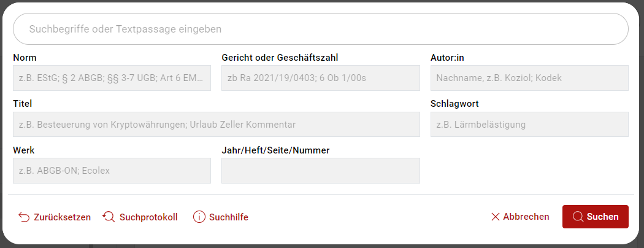Screen dimensions: 644x248
Task: Cancel the search with Abbrechen
Action: pos(526,217)
